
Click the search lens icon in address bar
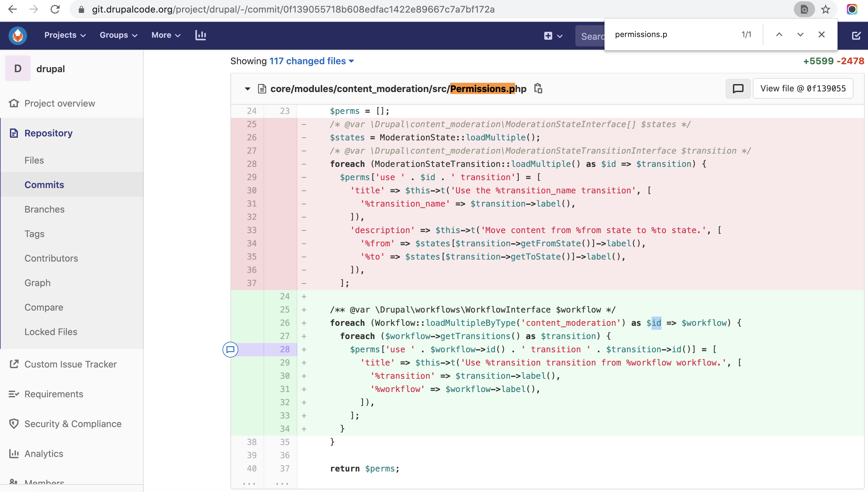tap(804, 10)
